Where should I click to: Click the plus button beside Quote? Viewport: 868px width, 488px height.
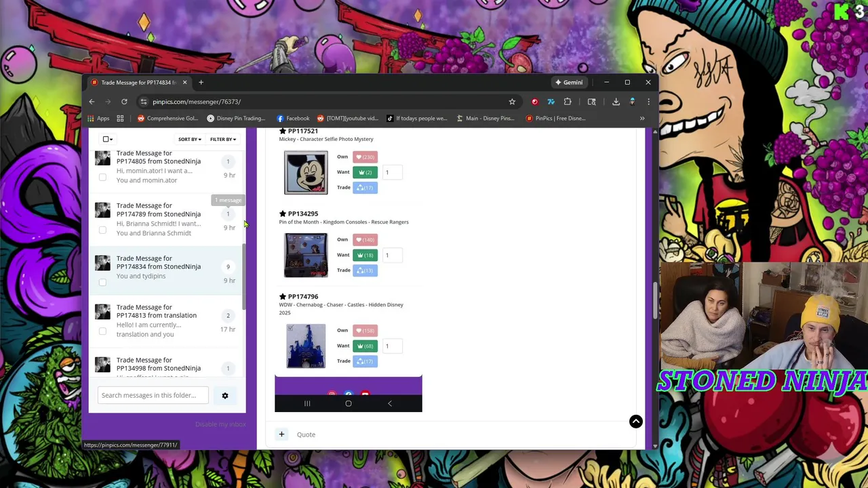[281, 434]
